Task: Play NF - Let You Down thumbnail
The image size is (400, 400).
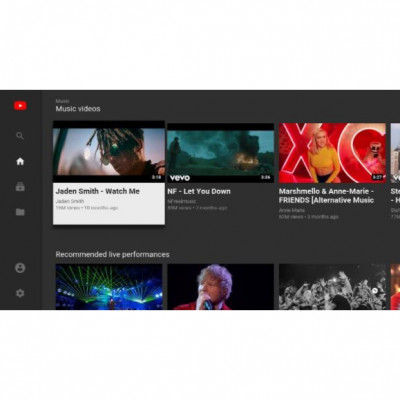Action: tap(220, 153)
